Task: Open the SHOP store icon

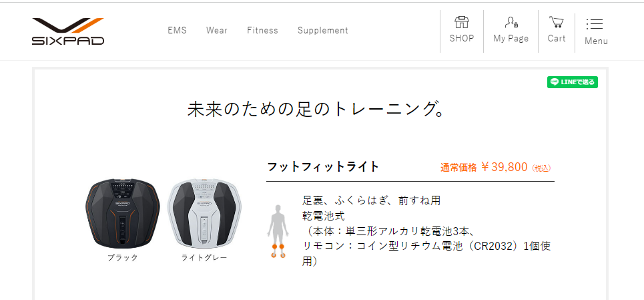Action: tap(462, 22)
